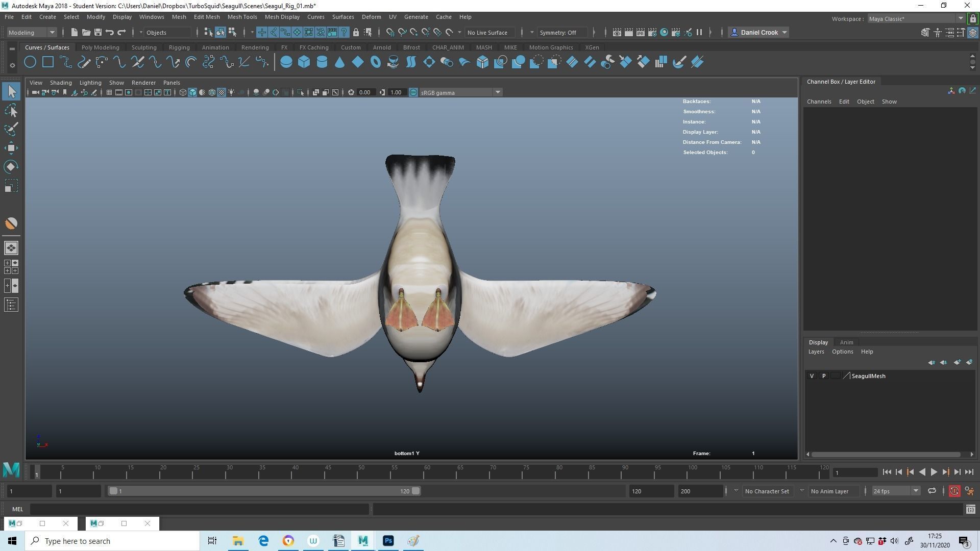Create a NURBS cube from shelf
This screenshot has height=551, width=980.
point(304,62)
